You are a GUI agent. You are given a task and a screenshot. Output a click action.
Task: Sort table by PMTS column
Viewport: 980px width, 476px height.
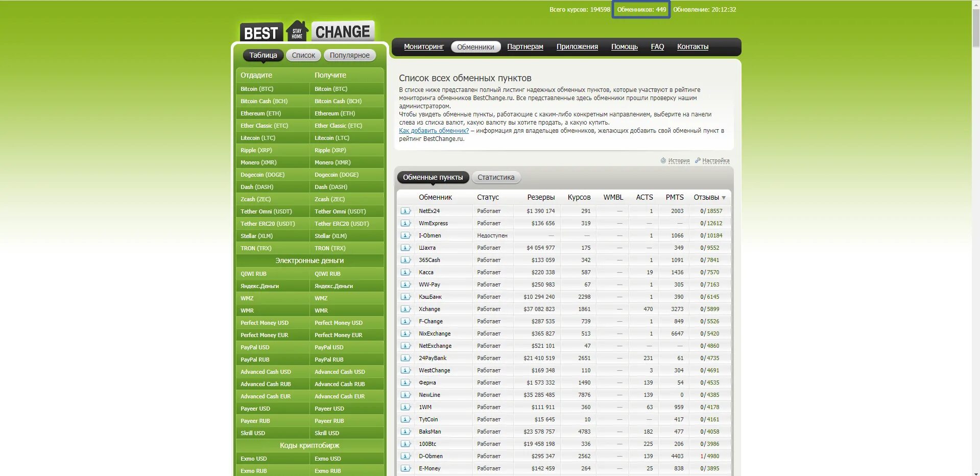pyautogui.click(x=674, y=197)
